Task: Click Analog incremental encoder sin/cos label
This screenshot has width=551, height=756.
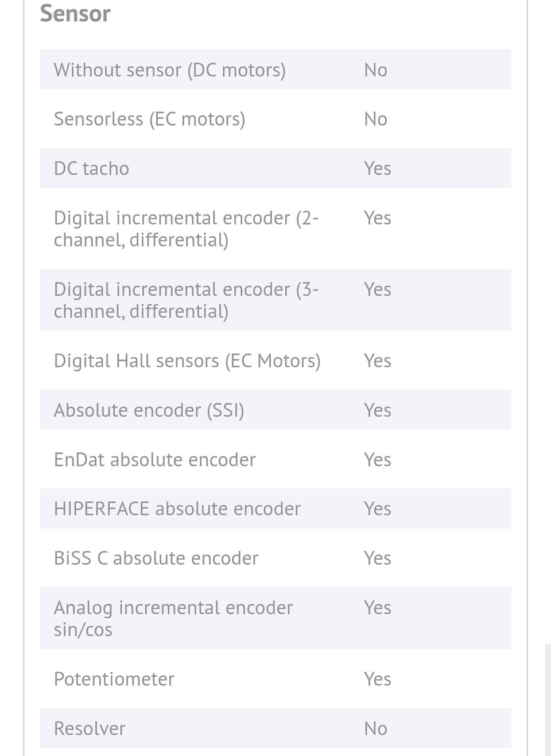Action: click(173, 618)
